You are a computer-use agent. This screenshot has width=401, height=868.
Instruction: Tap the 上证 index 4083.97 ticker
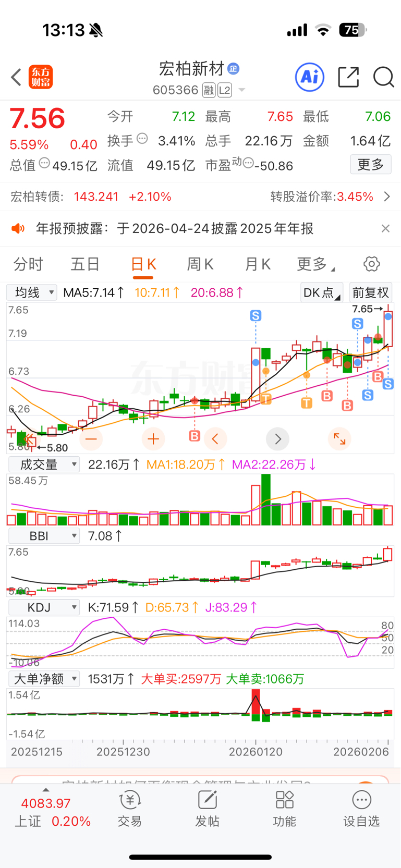52,812
